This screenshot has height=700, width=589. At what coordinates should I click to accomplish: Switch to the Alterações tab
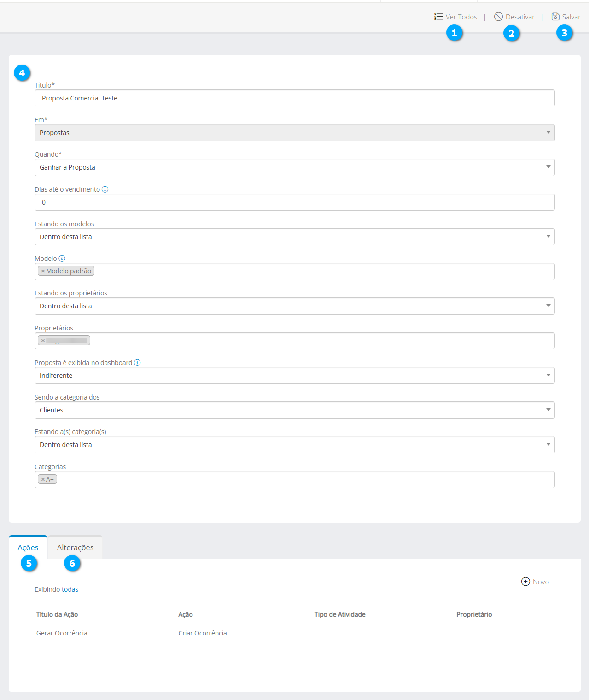(x=75, y=547)
